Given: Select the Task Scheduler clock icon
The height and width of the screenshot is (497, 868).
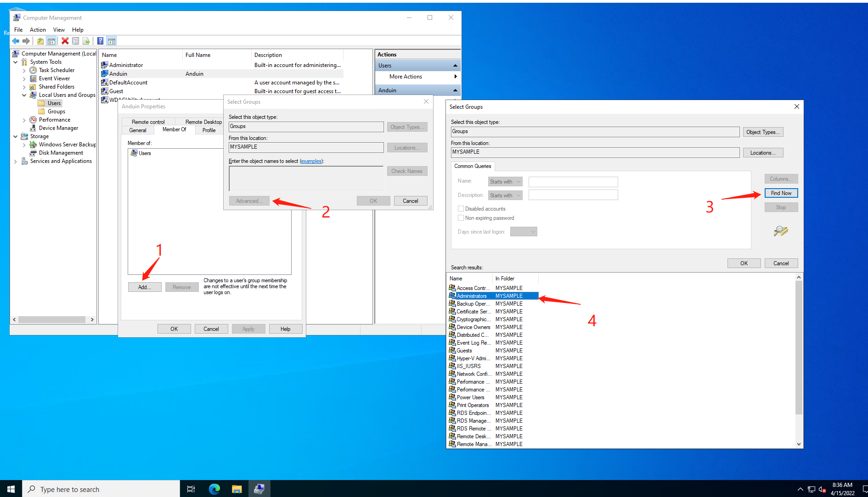Looking at the screenshot, I should point(33,70).
